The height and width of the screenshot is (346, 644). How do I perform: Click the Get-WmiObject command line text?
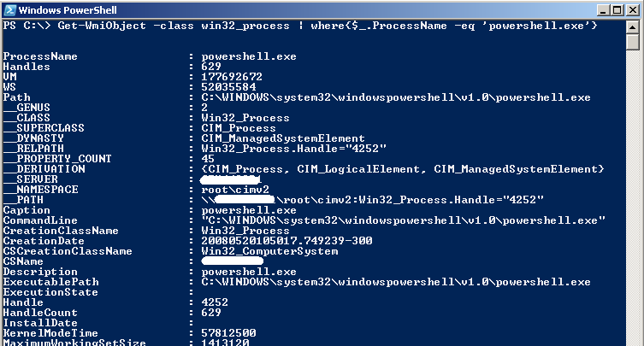click(300, 26)
